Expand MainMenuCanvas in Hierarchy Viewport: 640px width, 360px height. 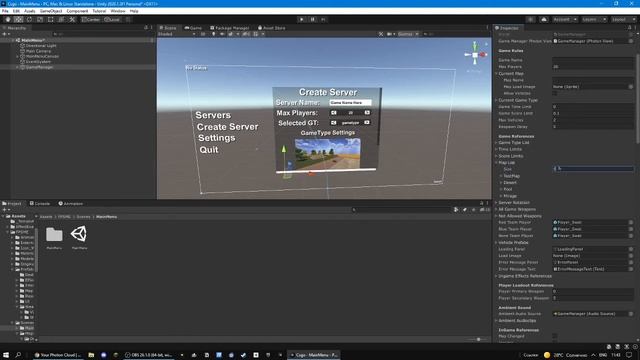coord(17,56)
